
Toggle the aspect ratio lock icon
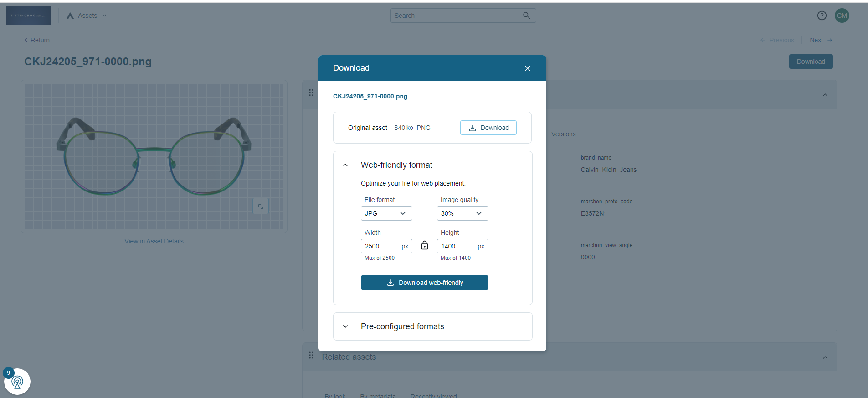tap(425, 246)
